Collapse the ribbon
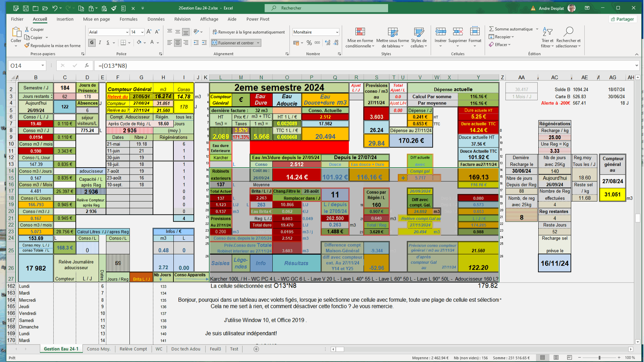This screenshot has height=362, width=644. [637, 54]
